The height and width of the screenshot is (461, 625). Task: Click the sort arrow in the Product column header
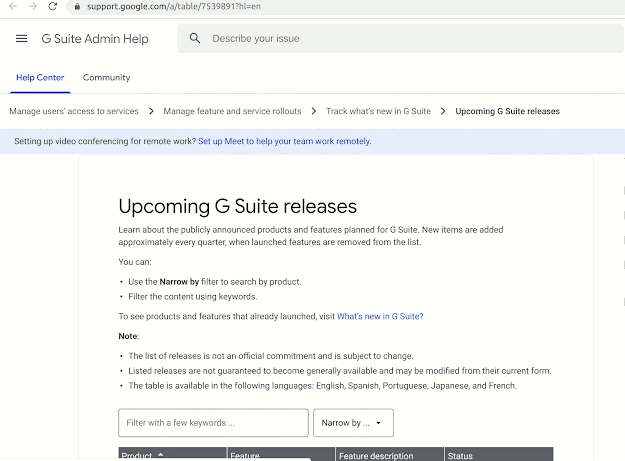(161, 455)
